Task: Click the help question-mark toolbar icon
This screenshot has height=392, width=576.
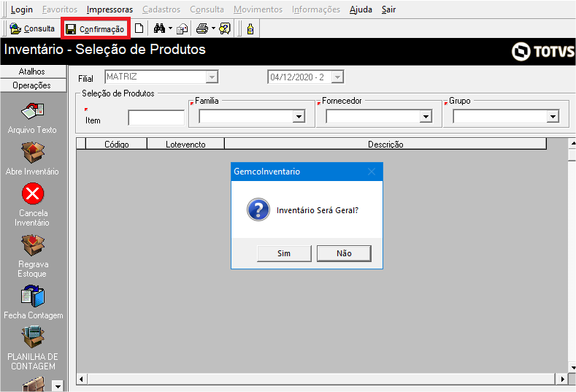Action: [x=224, y=28]
